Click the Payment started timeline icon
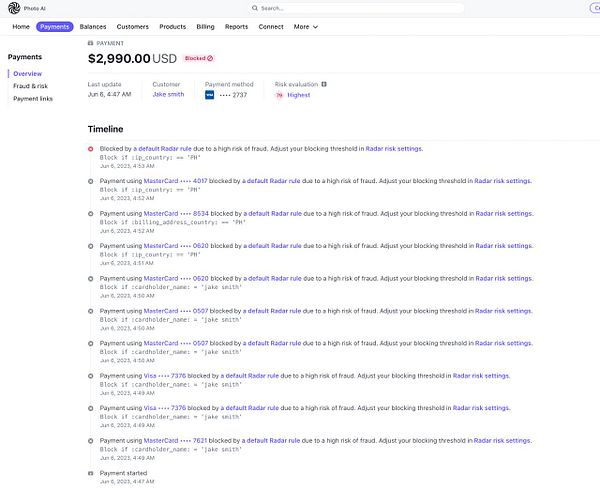600x491 pixels. point(91,473)
